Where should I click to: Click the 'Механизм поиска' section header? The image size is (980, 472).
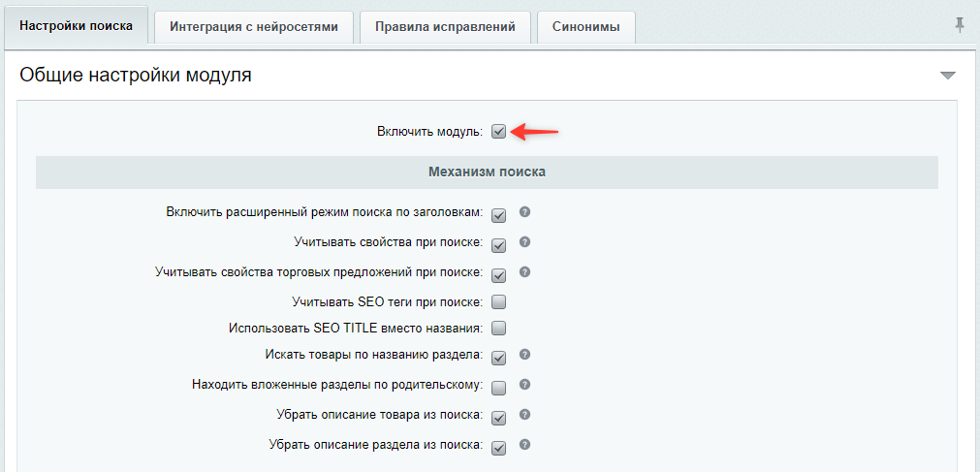pyautogui.click(x=487, y=172)
